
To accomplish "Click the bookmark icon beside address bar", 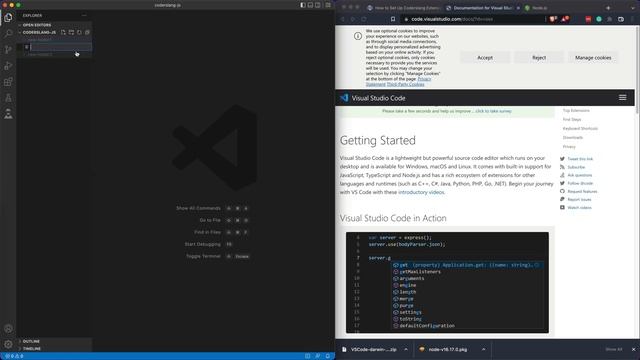I will pyautogui.click(x=393, y=19).
